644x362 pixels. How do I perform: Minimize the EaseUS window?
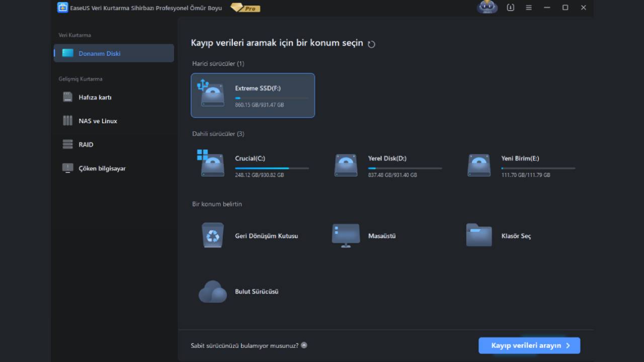[x=547, y=8]
